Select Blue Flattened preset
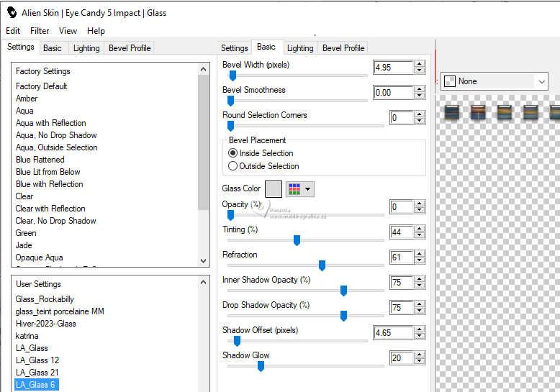 tap(40, 160)
